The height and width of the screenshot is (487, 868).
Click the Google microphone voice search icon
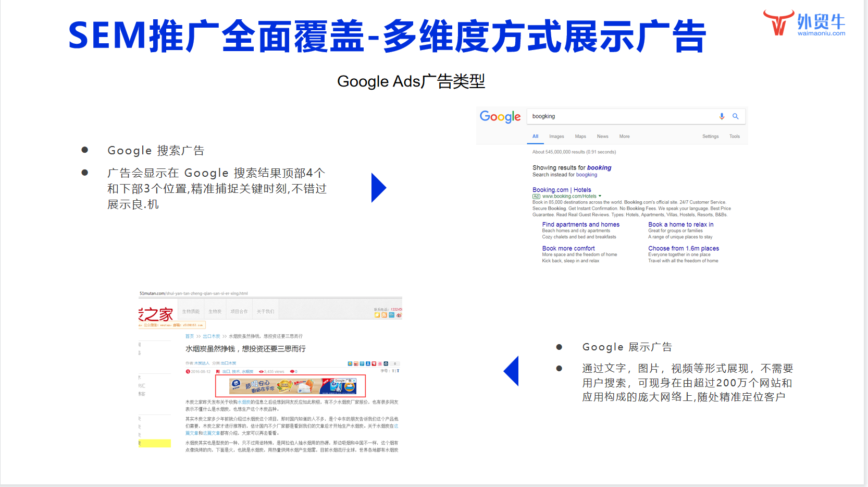(722, 116)
